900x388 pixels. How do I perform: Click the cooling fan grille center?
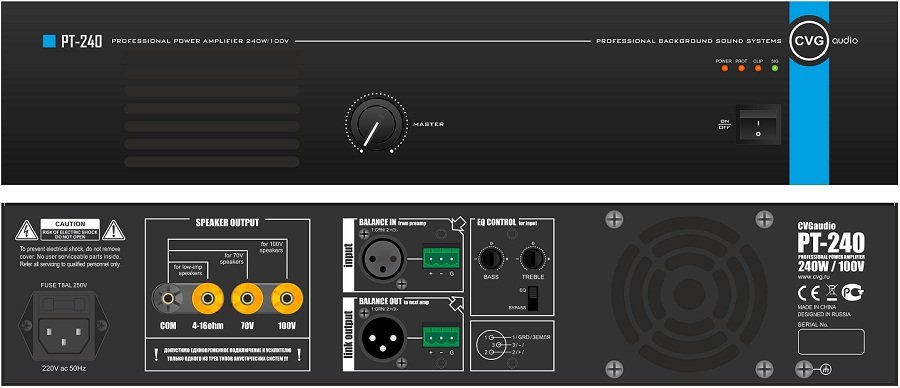click(689, 294)
